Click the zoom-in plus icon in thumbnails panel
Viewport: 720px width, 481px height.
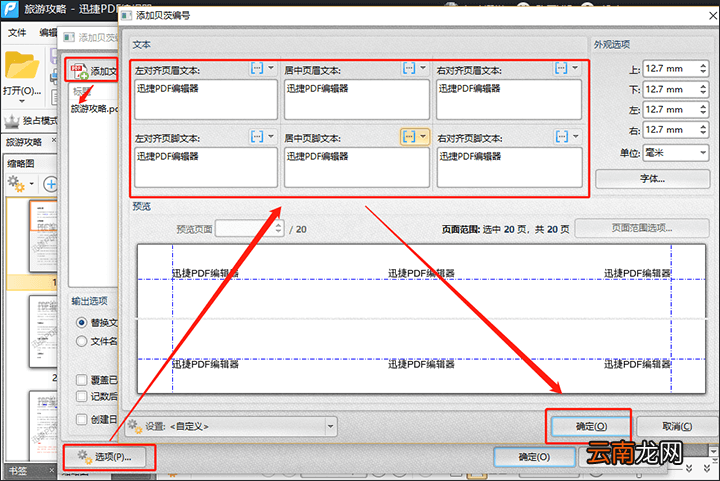[50, 185]
